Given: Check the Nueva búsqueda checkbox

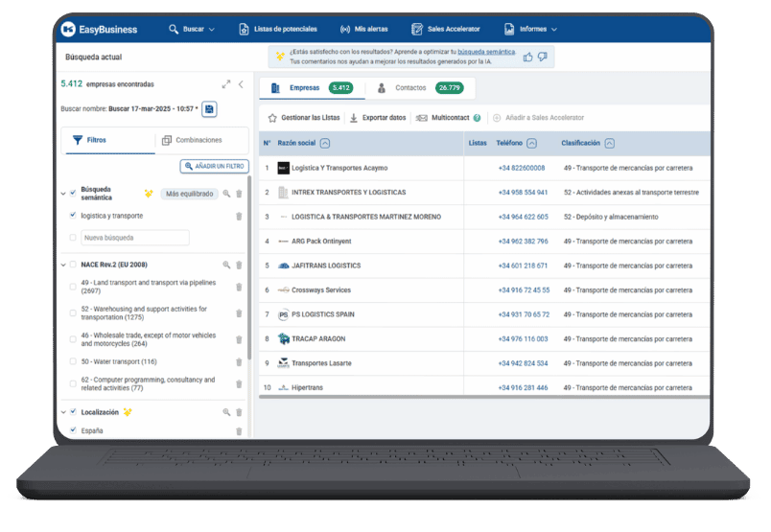Looking at the screenshot, I should [x=73, y=238].
